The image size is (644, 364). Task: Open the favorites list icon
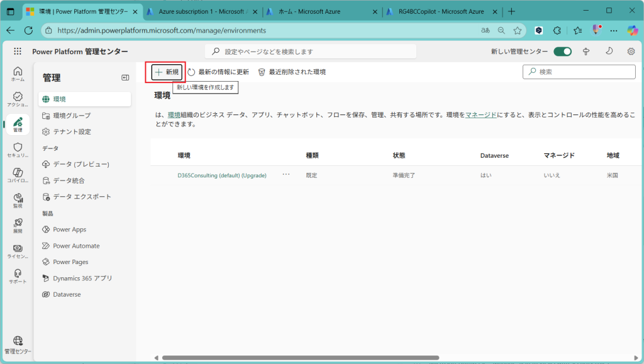tap(577, 30)
